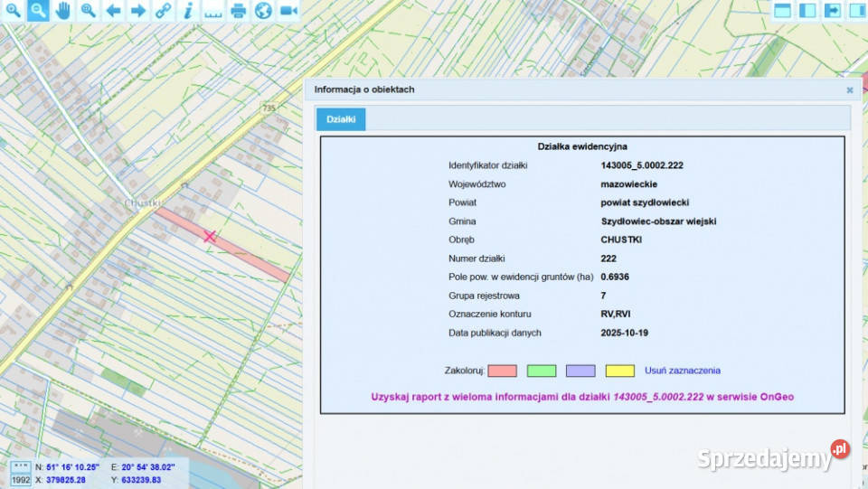Select the ruler measurement tool
Viewport: 868px width, 489px height.
click(x=213, y=11)
